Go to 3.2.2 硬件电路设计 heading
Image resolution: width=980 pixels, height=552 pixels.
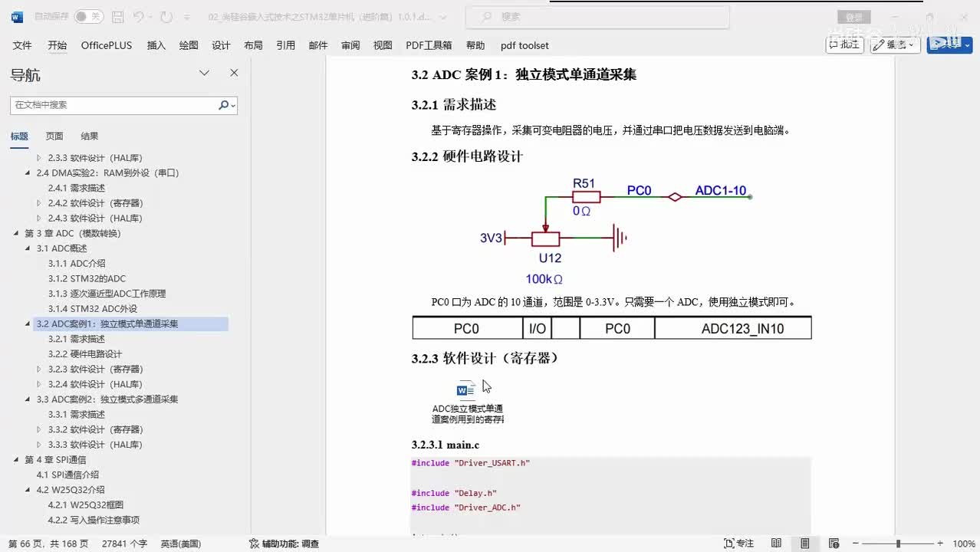(85, 354)
